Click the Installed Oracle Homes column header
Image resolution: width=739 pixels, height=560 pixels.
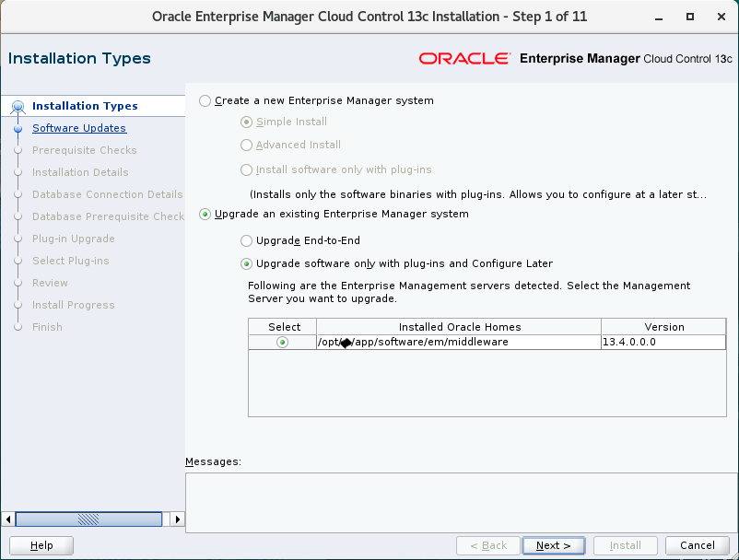pos(459,327)
